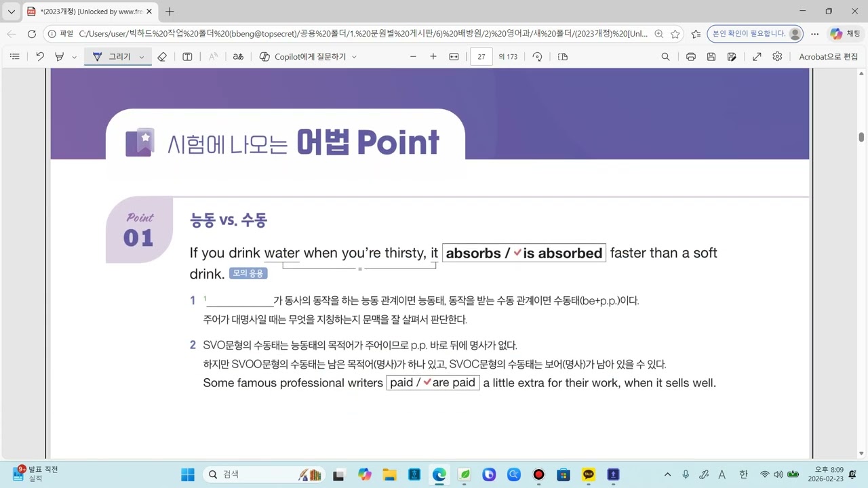The height and width of the screenshot is (488, 868).
Task: Toggle the page view layout icon
Action: pos(563,57)
